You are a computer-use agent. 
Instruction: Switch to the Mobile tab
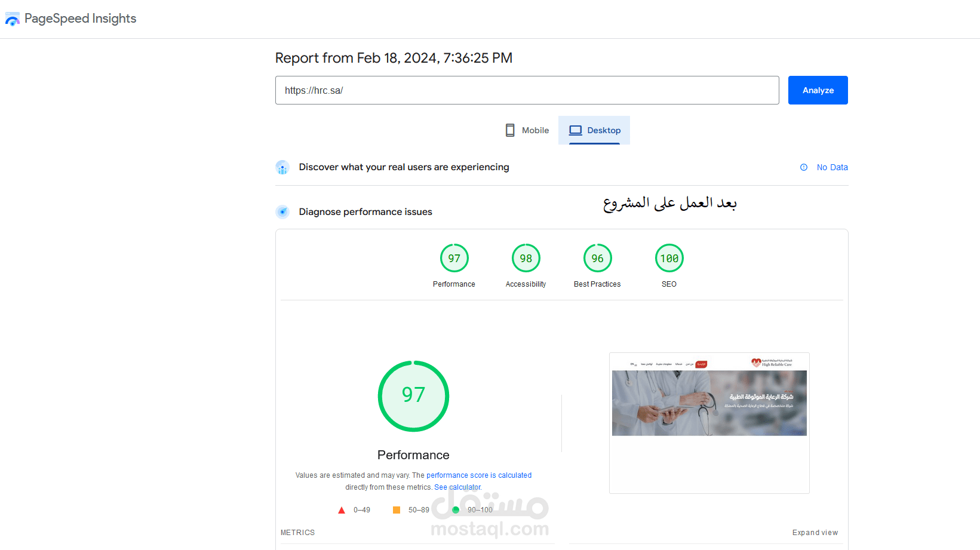527,130
